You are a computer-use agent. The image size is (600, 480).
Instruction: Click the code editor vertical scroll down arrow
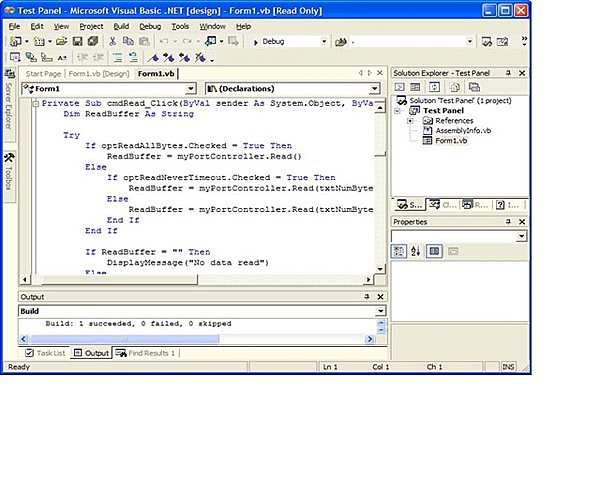click(x=380, y=269)
